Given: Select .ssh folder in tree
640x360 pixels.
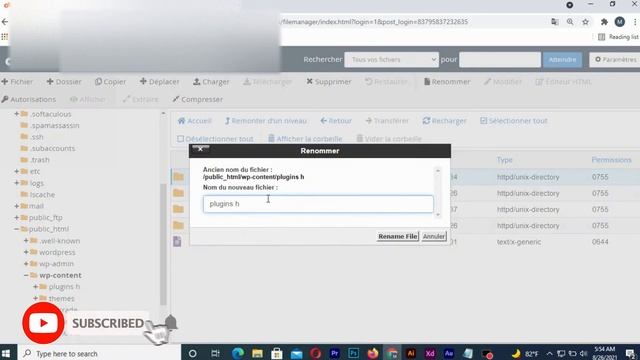Looking at the screenshot, I should tap(37, 137).
